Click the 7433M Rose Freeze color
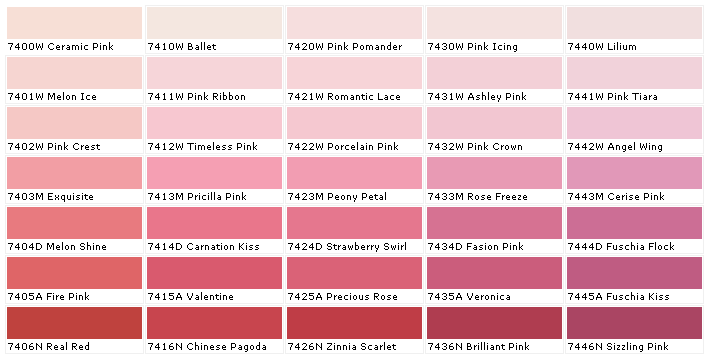The image size is (708, 361). (x=494, y=173)
